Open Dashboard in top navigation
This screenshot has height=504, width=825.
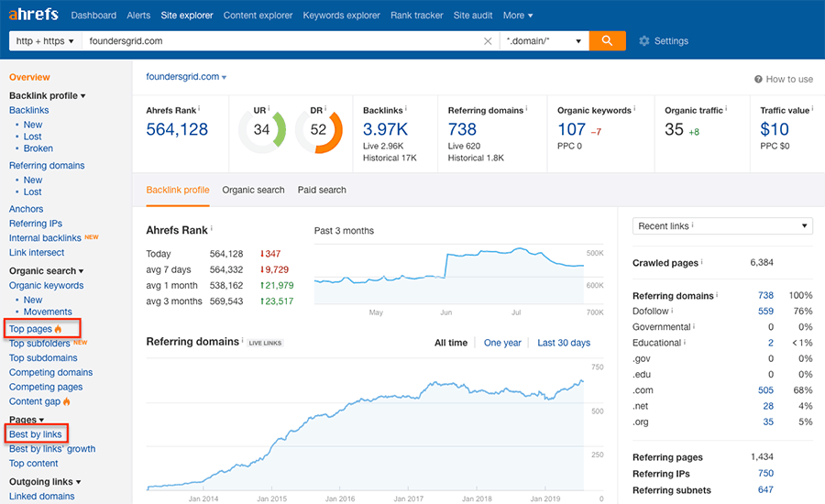pyautogui.click(x=93, y=16)
